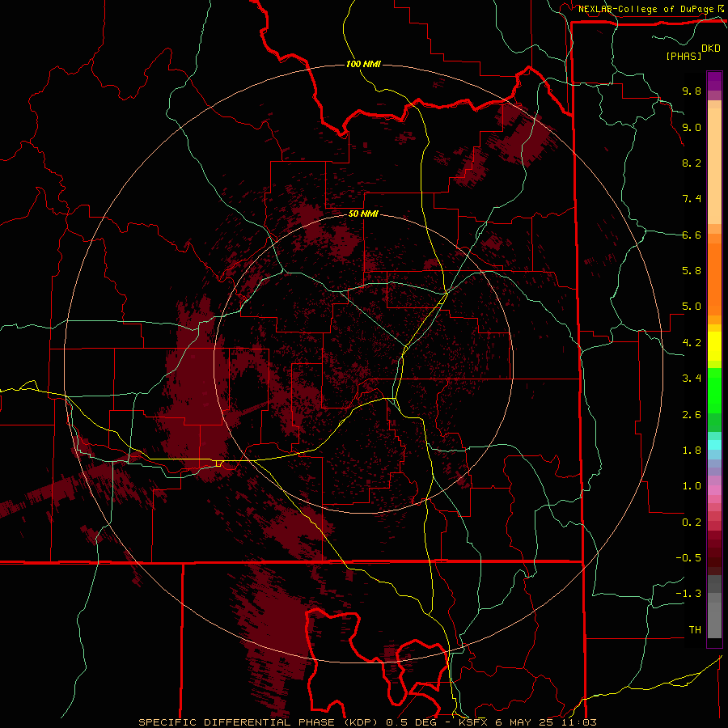Click the 1.0 value on the scale
This screenshot has width=728, height=728.
tap(692, 486)
